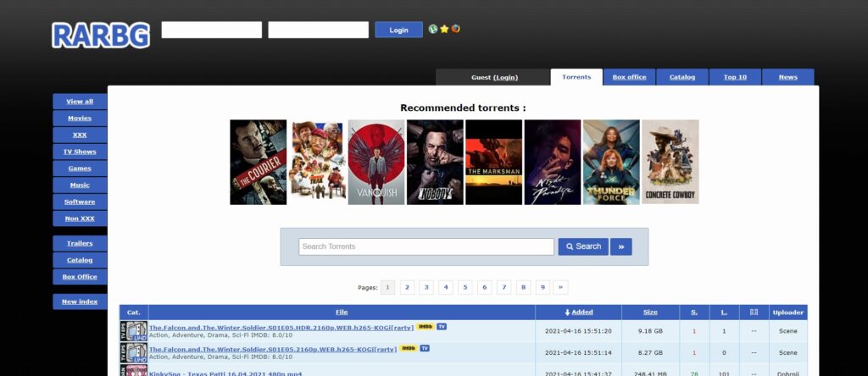
Task: Open Software category in sidebar
Action: tap(80, 202)
